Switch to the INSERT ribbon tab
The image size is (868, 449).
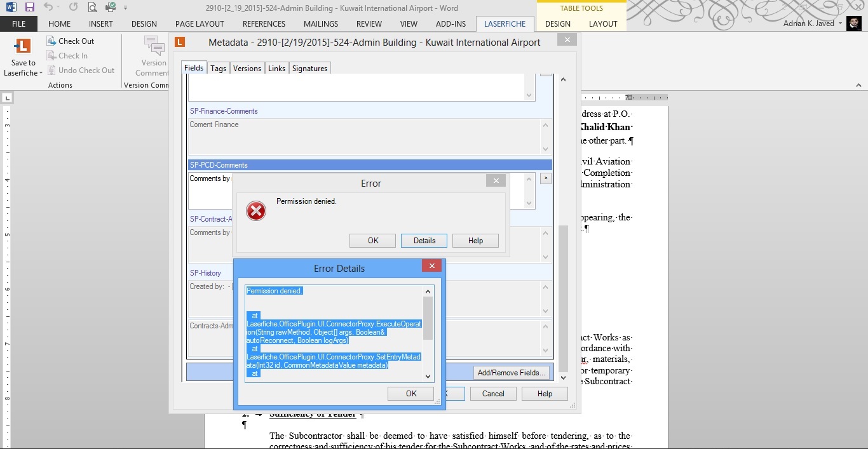101,23
